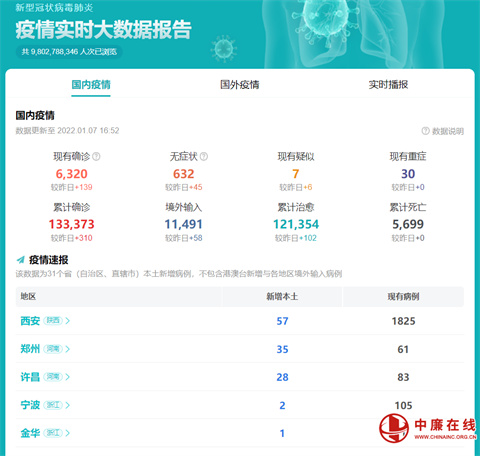
Task: Click the 累计治愈 value 121,354
Action: coord(296,224)
